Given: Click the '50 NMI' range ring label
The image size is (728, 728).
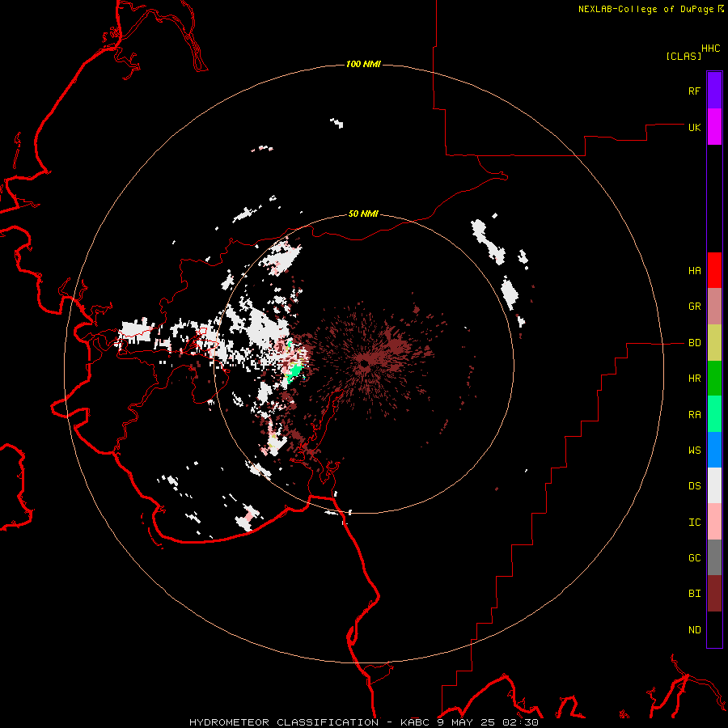Looking at the screenshot, I should click(x=363, y=214).
